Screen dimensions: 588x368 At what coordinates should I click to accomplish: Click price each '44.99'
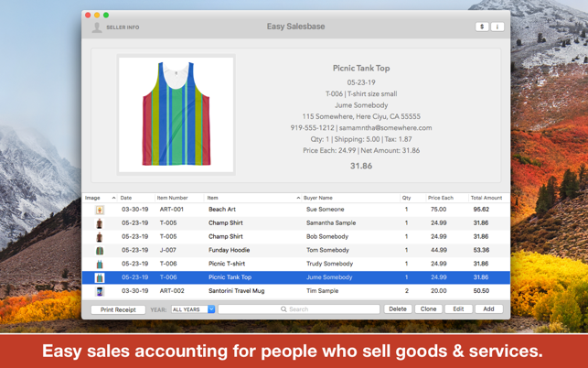click(x=438, y=250)
